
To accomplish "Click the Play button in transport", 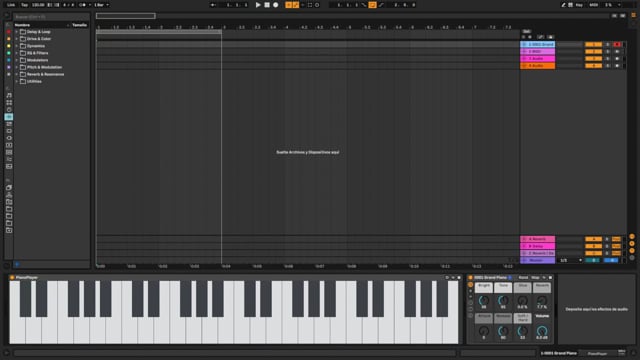I will [x=258, y=5].
